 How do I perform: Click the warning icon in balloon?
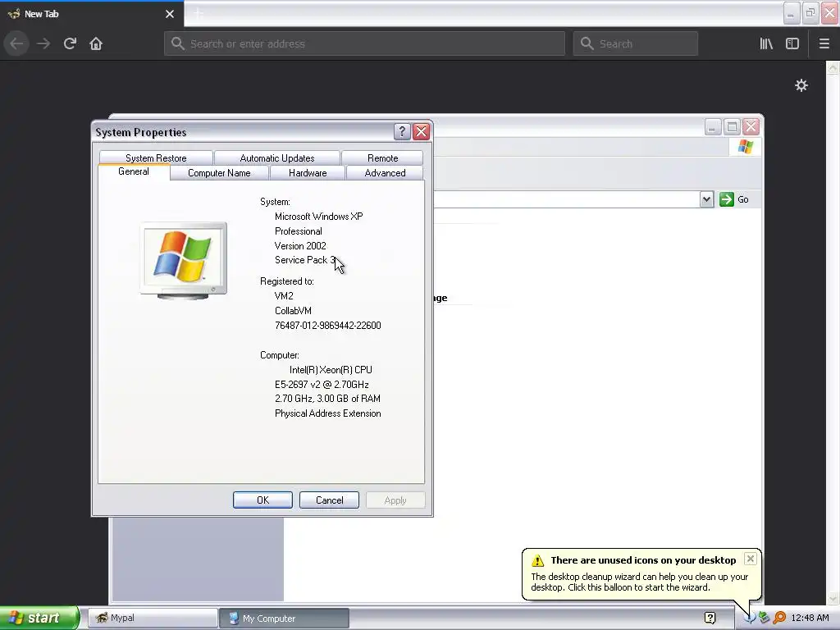538,561
